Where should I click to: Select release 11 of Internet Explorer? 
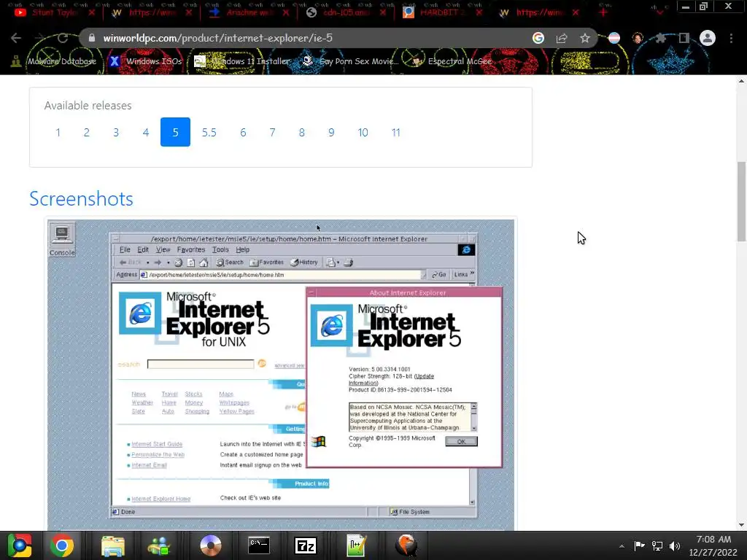pyautogui.click(x=396, y=133)
